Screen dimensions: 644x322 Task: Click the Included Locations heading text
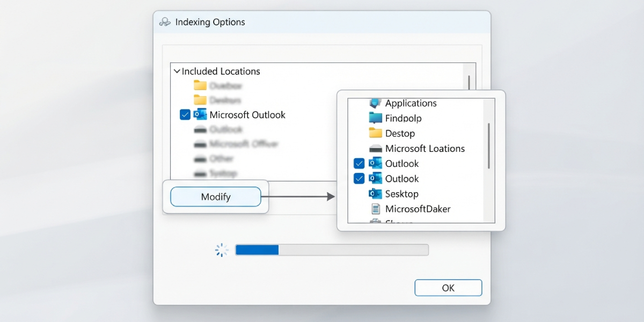(221, 71)
